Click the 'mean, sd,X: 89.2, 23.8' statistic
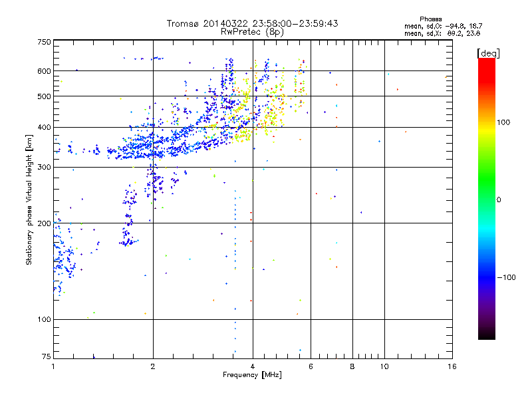This screenshot has width=532, height=399. (x=442, y=34)
